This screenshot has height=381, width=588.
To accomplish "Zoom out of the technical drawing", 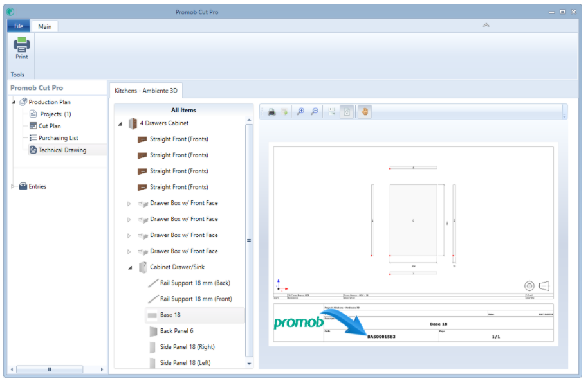I will pyautogui.click(x=315, y=112).
